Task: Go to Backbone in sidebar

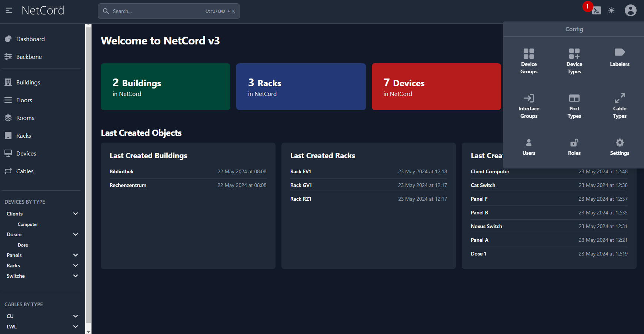Action: tap(29, 57)
